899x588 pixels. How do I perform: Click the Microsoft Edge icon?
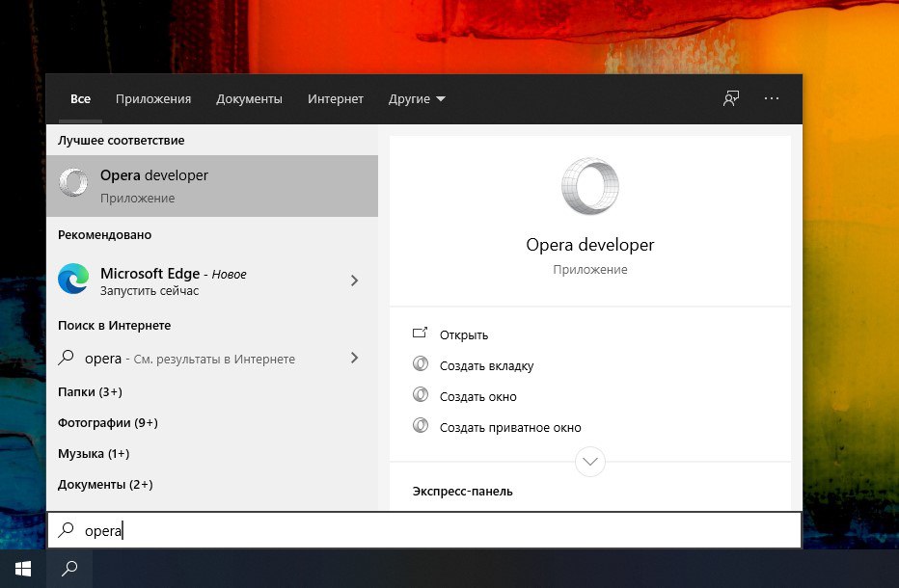(73, 280)
